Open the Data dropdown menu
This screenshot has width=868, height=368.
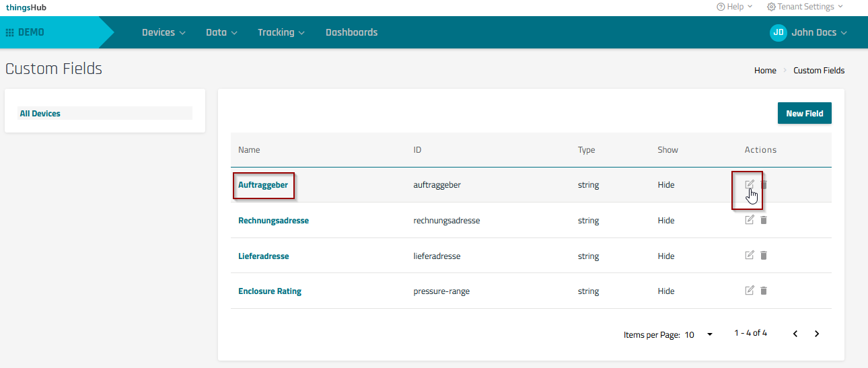tap(221, 32)
